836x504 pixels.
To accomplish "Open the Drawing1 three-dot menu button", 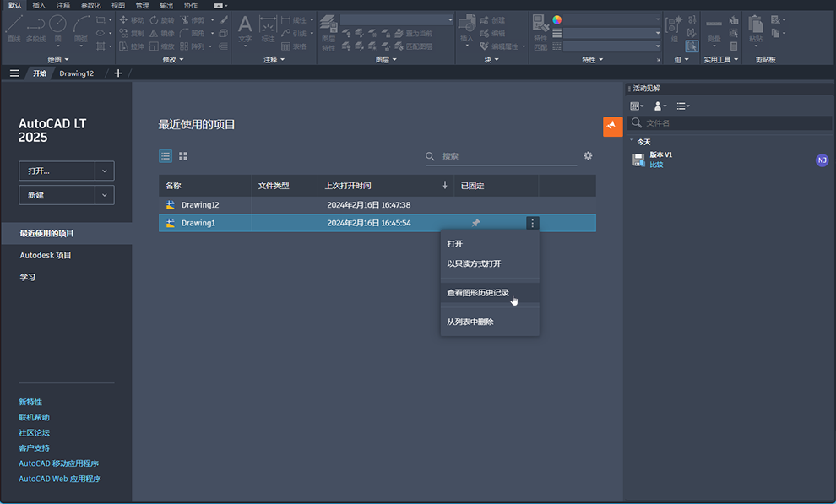I will coord(532,223).
